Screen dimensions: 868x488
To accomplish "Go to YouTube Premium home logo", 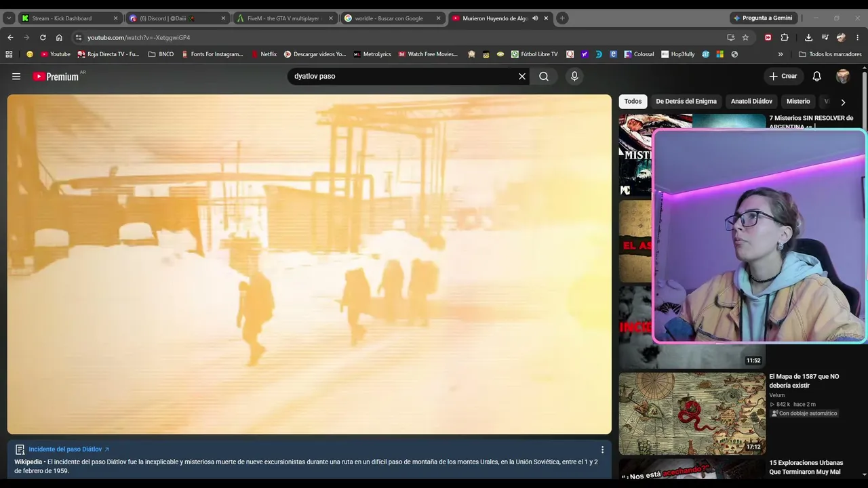I will coord(56,77).
